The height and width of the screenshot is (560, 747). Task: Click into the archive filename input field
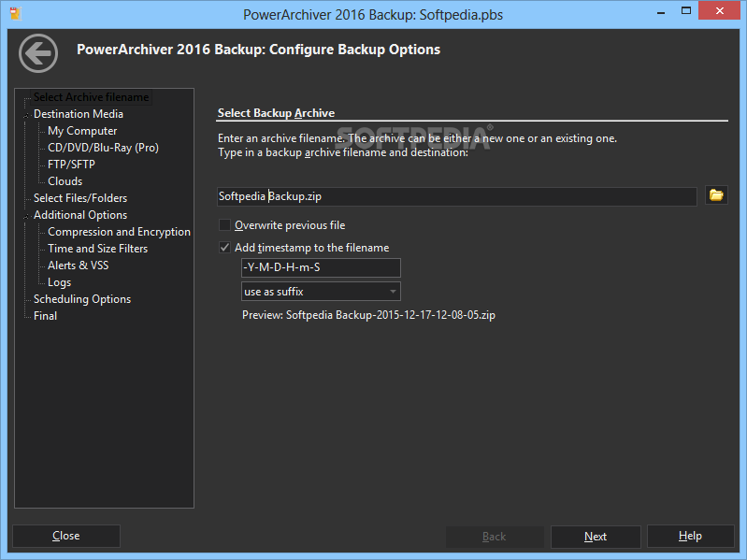click(x=457, y=196)
